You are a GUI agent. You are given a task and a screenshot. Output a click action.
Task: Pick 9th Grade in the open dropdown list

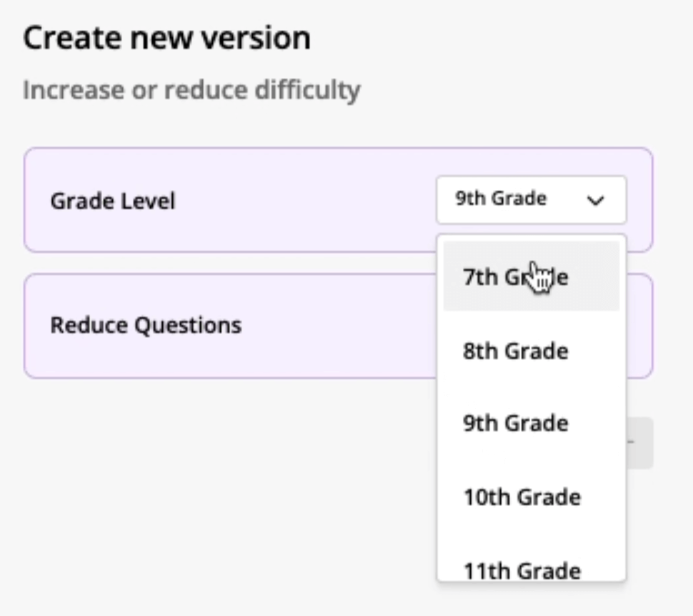pyautogui.click(x=516, y=423)
